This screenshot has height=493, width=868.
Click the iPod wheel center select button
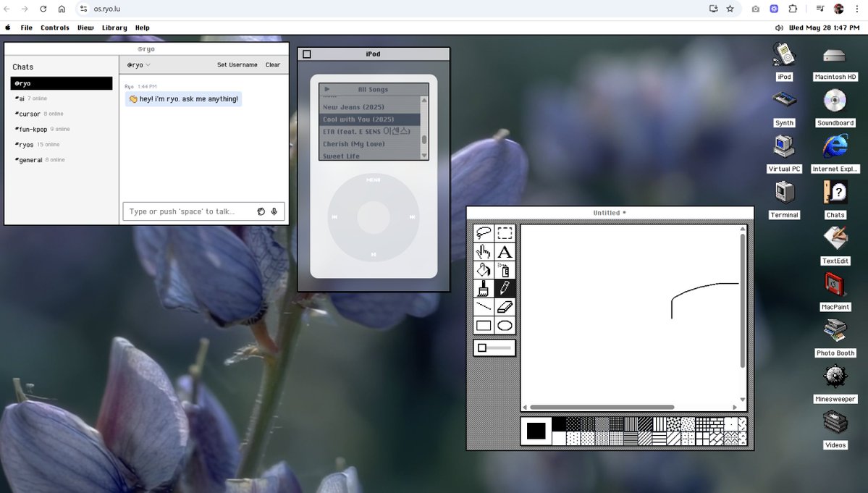374,217
